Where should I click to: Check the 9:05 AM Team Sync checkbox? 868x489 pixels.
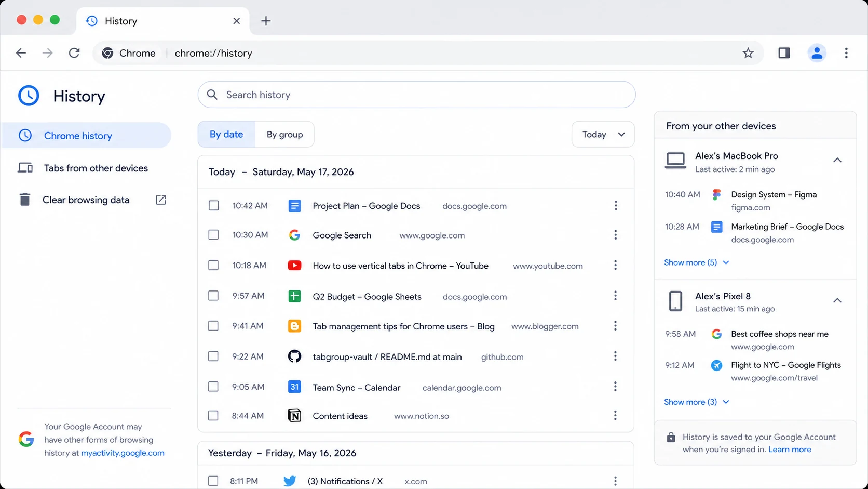coord(213,387)
